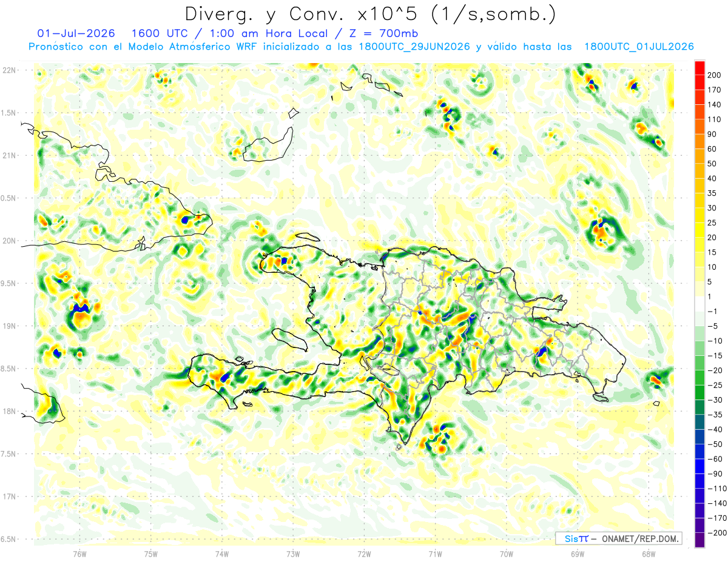728x562 pixels.
Task: Click the '110' value on the color scale
Action: 715,119
